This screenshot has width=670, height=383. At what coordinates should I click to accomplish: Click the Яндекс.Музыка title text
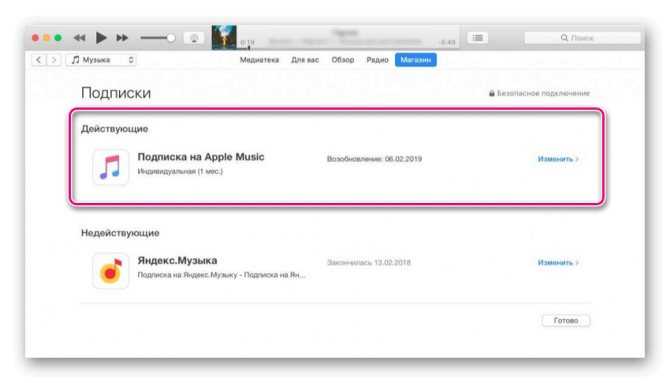click(x=177, y=260)
